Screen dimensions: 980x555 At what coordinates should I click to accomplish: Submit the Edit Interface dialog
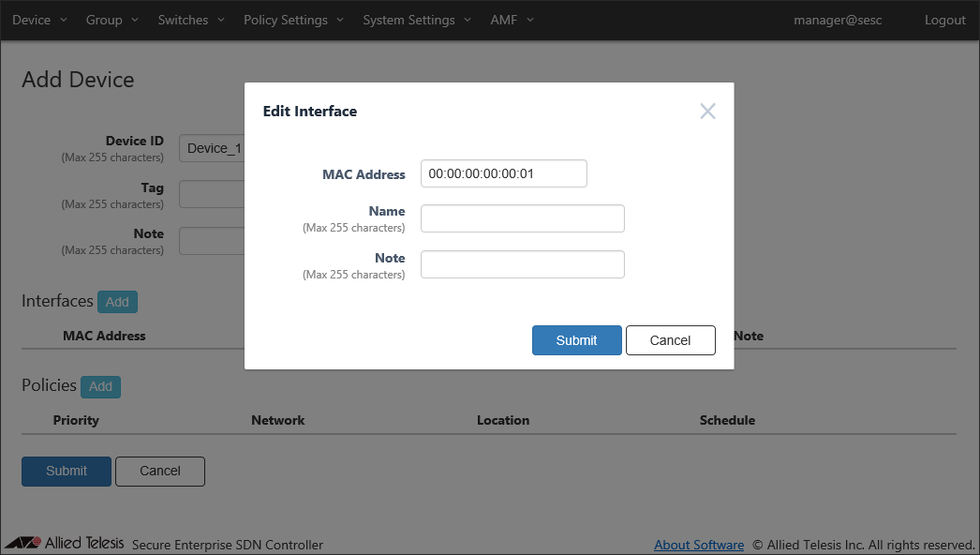tap(576, 340)
